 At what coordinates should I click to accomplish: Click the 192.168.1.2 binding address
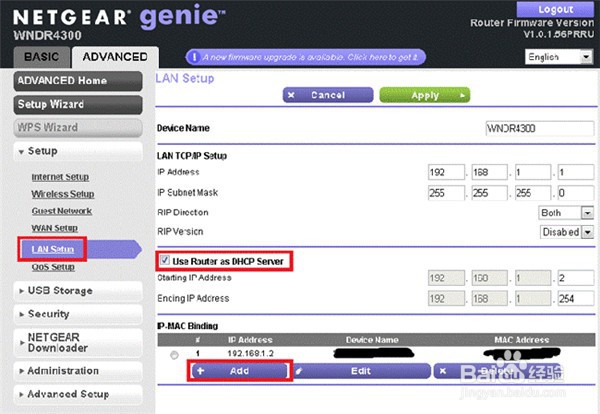(251, 353)
